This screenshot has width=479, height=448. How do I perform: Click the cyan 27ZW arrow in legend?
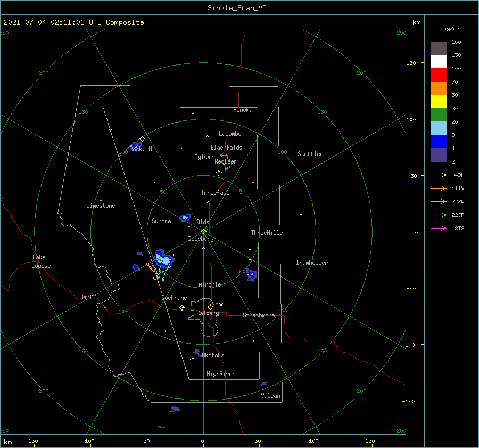[439, 201]
